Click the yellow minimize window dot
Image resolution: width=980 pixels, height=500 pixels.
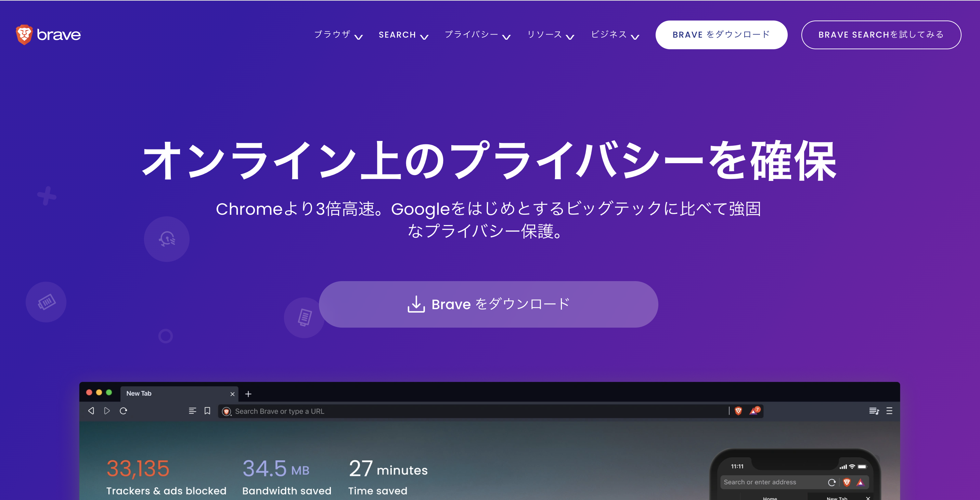tap(99, 392)
